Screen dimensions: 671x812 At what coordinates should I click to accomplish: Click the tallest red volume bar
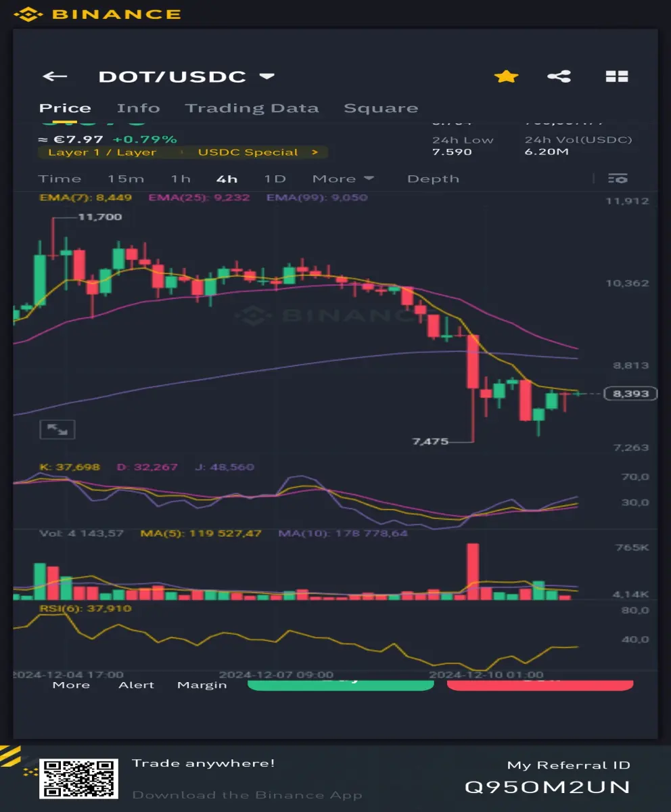pyautogui.click(x=473, y=571)
